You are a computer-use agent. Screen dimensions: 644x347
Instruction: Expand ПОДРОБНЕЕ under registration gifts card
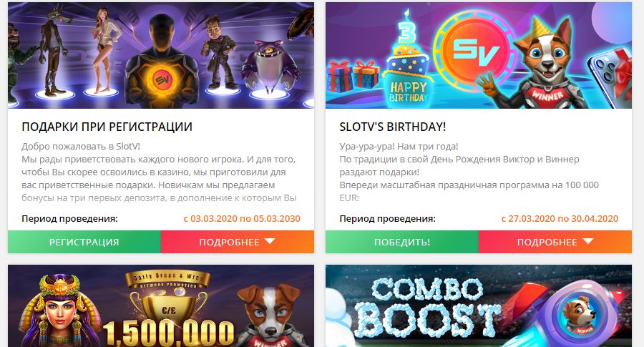click(238, 242)
